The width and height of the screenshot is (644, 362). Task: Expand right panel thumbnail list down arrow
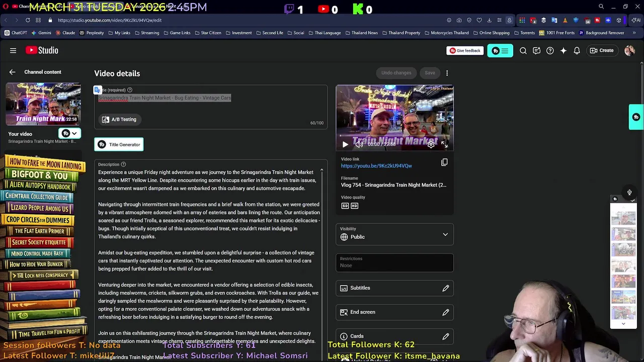pyautogui.click(x=623, y=324)
